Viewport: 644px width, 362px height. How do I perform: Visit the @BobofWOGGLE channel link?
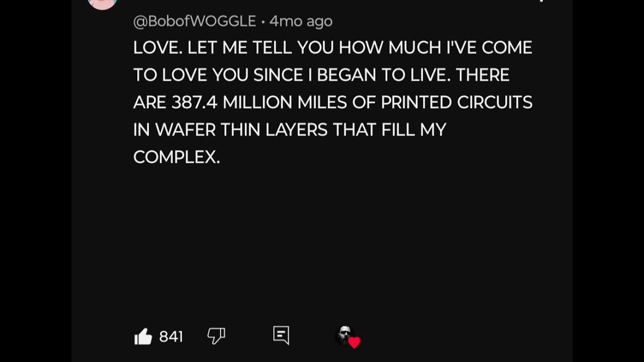pyautogui.click(x=195, y=21)
